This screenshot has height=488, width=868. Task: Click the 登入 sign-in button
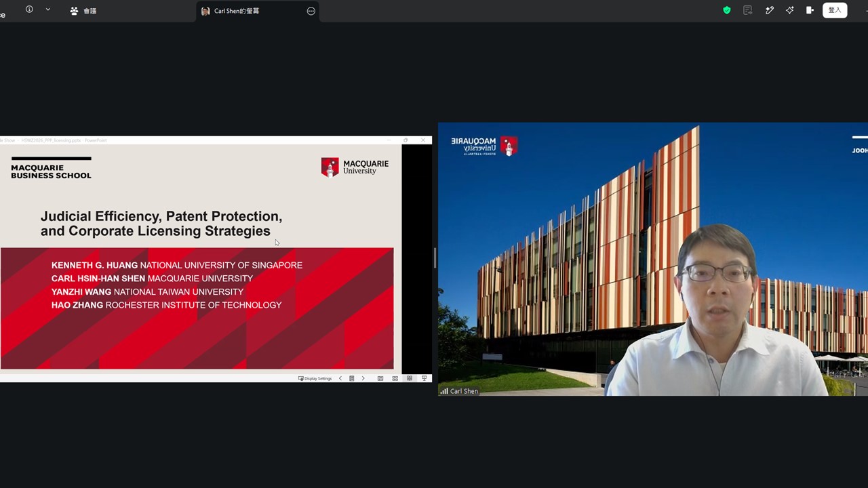tap(835, 10)
